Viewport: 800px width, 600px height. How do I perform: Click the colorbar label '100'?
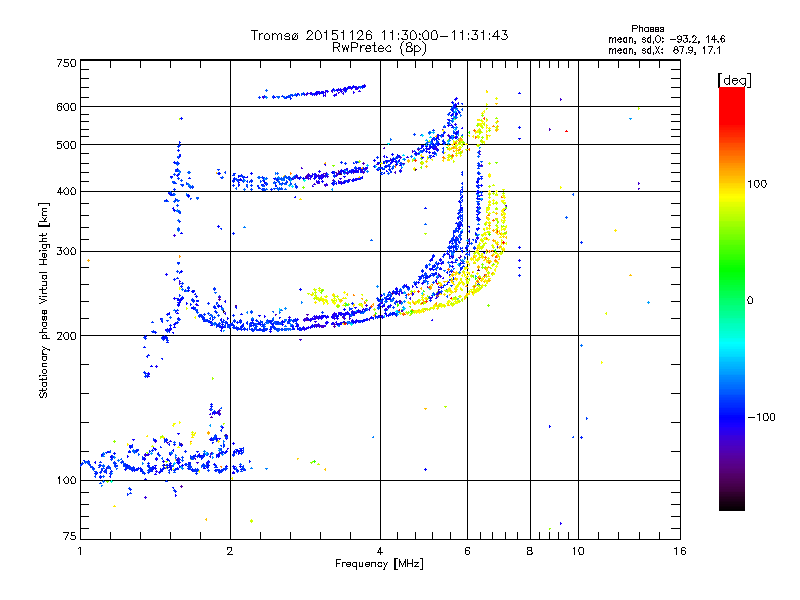point(757,184)
